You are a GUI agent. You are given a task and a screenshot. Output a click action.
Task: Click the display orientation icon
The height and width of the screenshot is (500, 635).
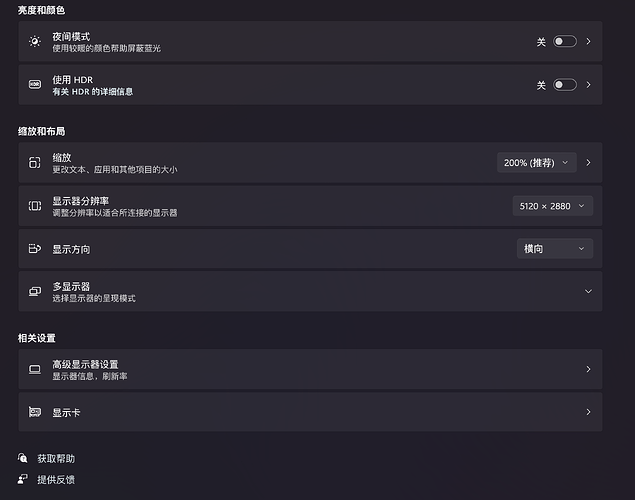tap(35, 249)
